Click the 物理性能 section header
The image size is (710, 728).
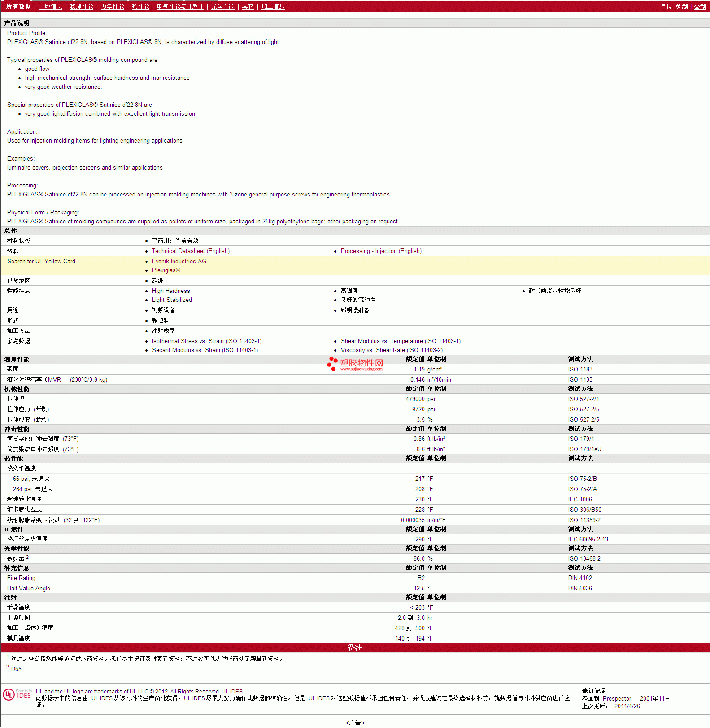(17, 359)
